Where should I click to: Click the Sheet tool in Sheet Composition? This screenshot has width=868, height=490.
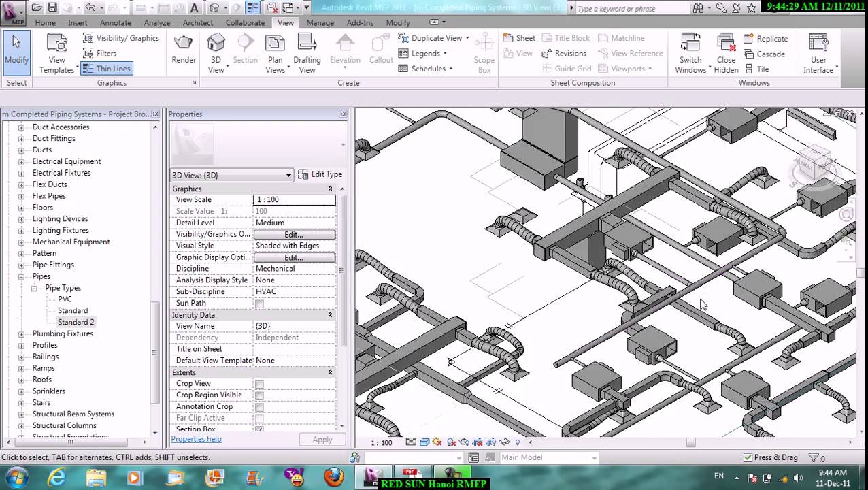(x=519, y=38)
